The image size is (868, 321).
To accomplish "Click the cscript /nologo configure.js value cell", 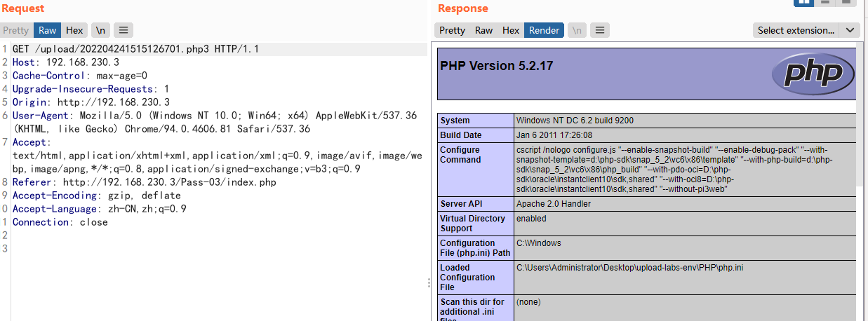I will pyautogui.click(x=685, y=170).
